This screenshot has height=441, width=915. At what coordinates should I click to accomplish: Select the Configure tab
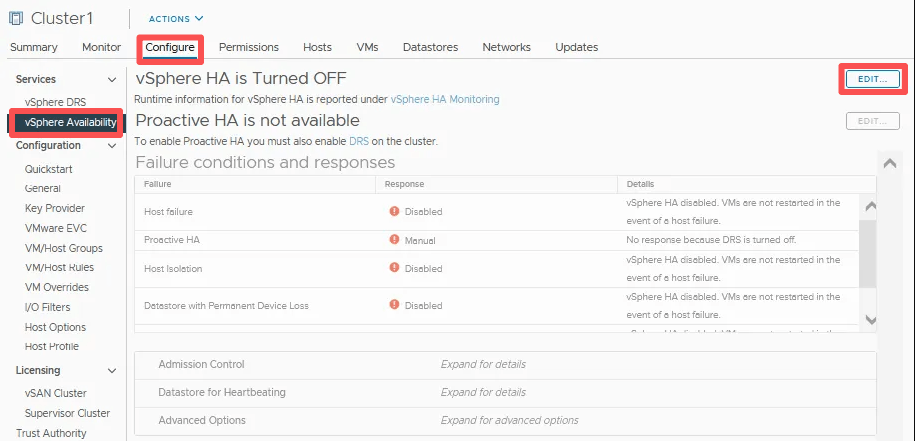(170, 47)
